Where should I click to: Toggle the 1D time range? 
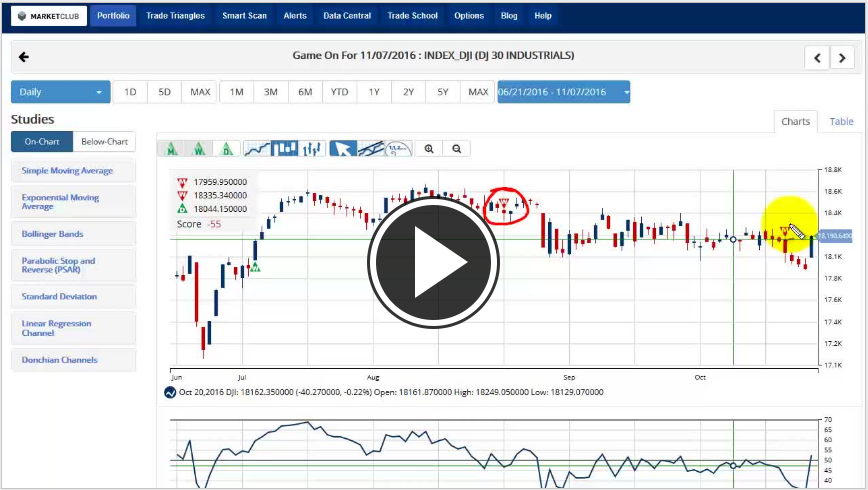point(130,92)
